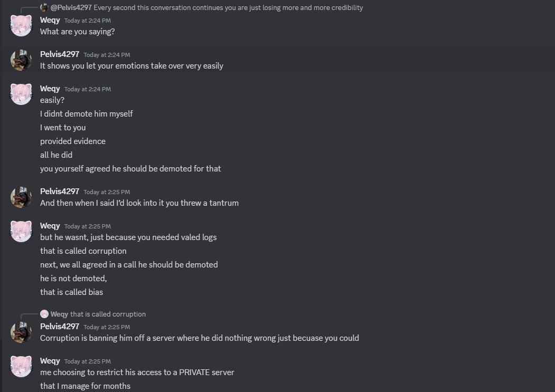Image resolution: width=555 pixels, height=392 pixels.
Task: Click Weqy's avatar beside the "PRIVATE server" message
Action: pyautogui.click(x=21, y=367)
